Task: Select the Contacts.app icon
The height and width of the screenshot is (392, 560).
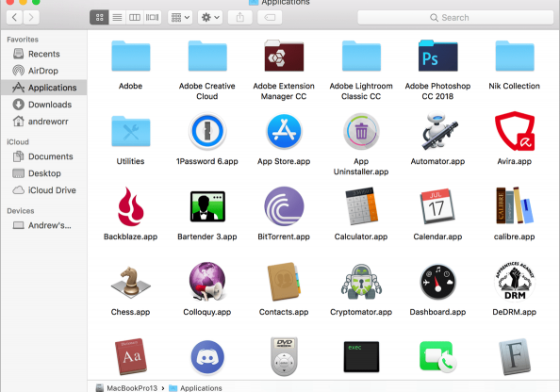Action: 284,282
